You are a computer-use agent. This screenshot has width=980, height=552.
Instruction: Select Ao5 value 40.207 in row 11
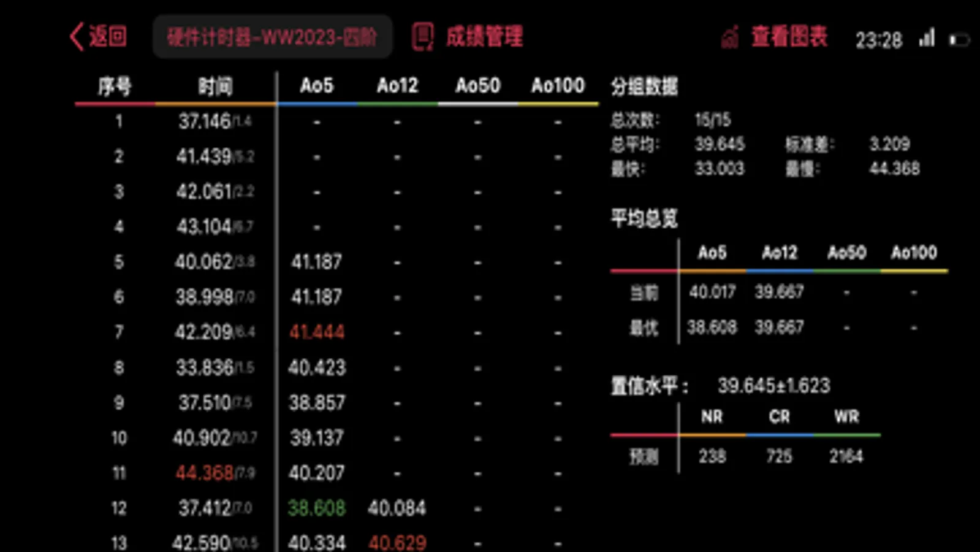(317, 473)
